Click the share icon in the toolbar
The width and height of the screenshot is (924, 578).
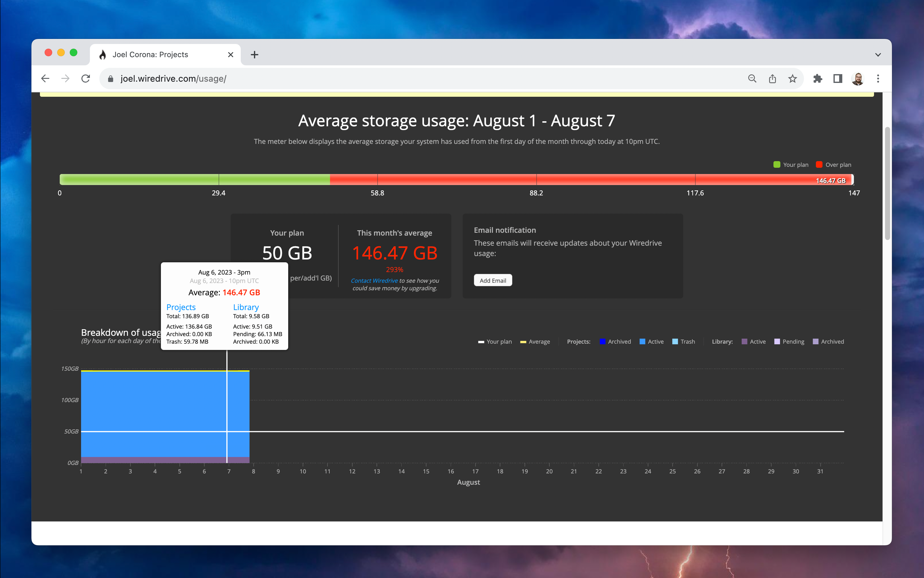[x=772, y=78]
